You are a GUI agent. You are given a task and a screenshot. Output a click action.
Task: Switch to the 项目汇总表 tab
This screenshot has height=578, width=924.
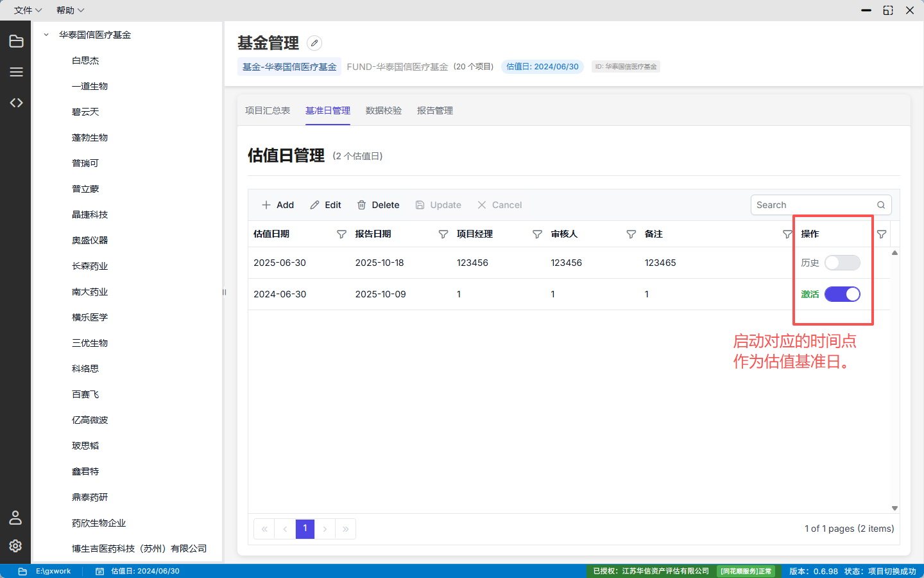(268, 110)
